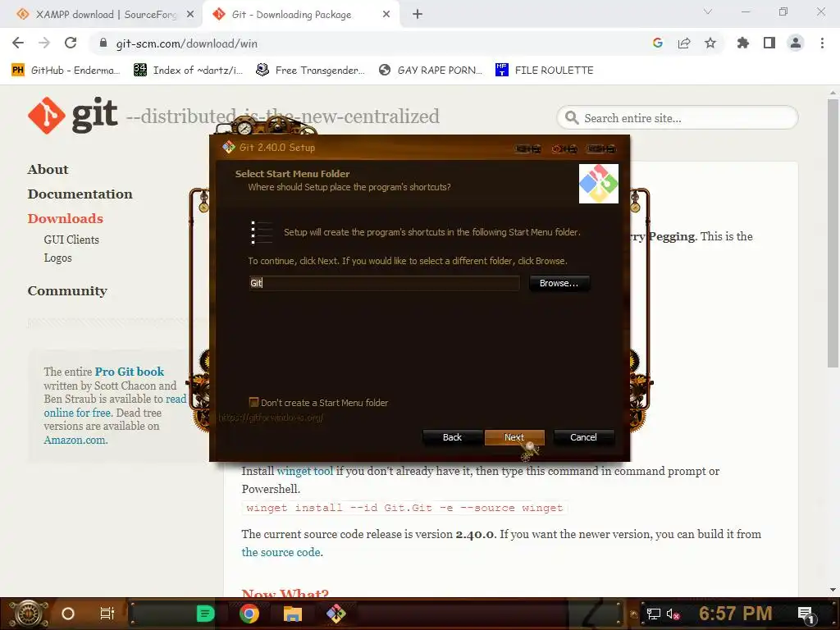Open Chrome three-dot menu
The height and width of the screenshot is (630, 840).
coord(822,43)
